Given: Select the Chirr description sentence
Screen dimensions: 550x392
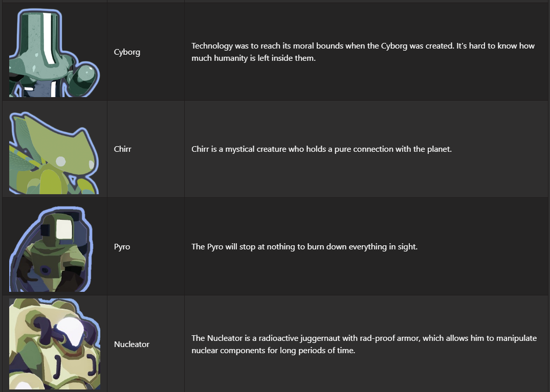Looking at the screenshot, I should [x=321, y=150].
